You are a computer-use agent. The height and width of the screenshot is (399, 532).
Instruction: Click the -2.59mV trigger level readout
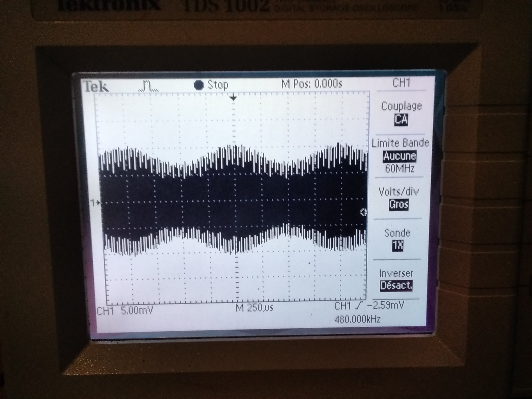(x=385, y=305)
